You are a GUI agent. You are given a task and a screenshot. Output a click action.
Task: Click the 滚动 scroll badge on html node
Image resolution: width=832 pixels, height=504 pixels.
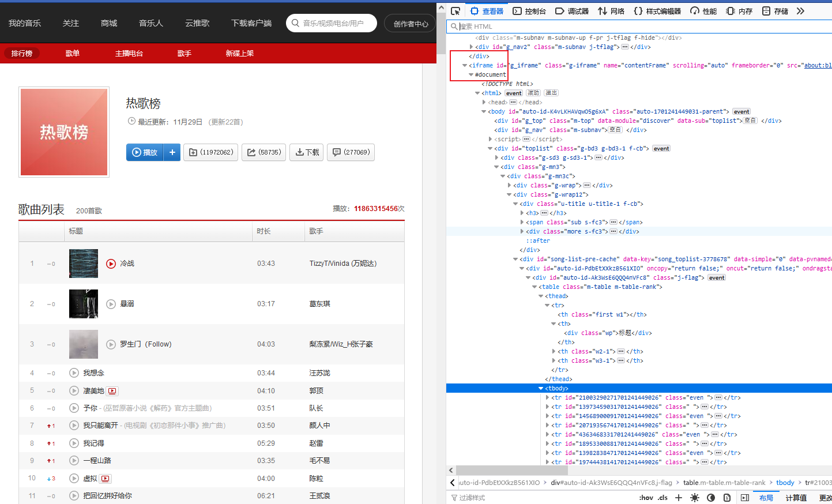(533, 93)
